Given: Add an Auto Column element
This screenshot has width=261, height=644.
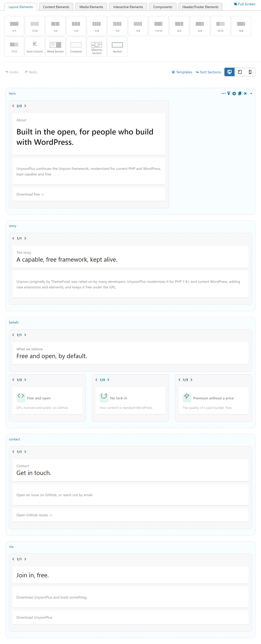Looking at the screenshot, I should click(35, 47).
